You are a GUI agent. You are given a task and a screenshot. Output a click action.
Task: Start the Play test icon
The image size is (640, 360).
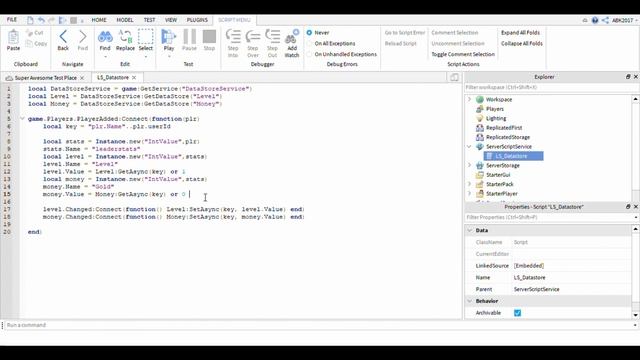click(169, 37)
